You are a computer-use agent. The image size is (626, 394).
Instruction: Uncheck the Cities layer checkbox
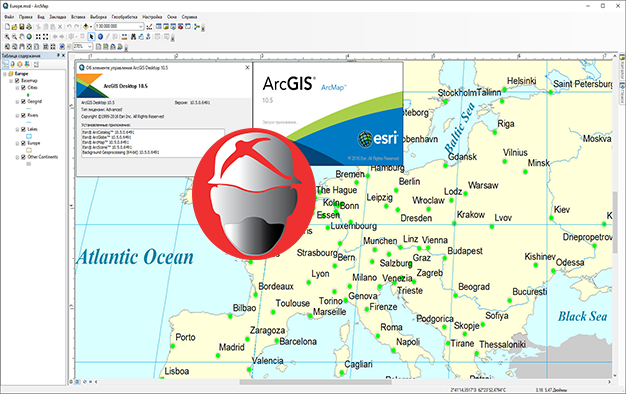pos(24,88)
